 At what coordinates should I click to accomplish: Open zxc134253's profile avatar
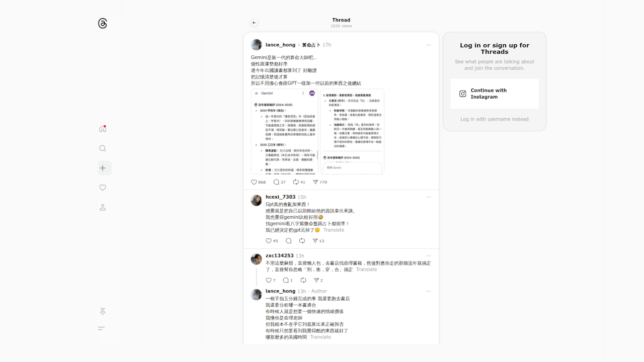257,259
